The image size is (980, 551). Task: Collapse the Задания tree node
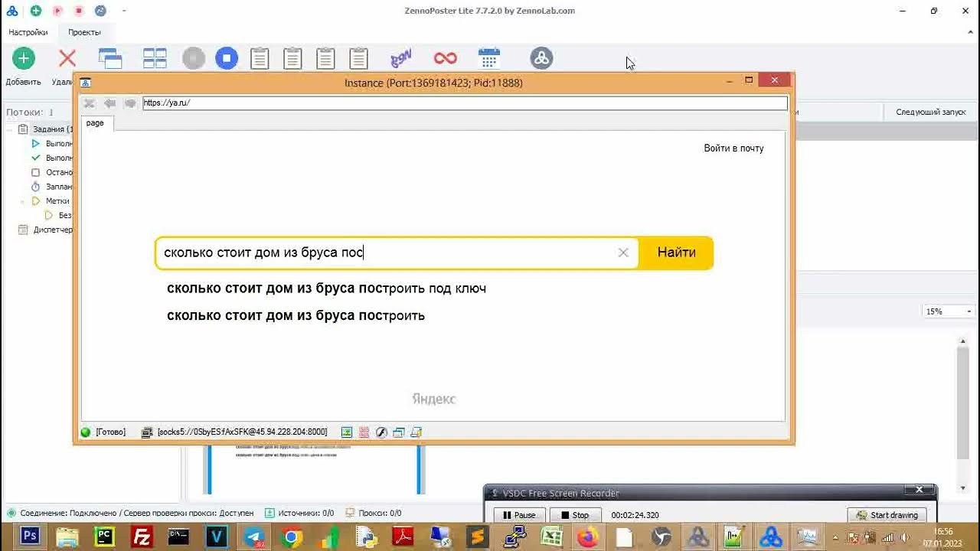10,129
